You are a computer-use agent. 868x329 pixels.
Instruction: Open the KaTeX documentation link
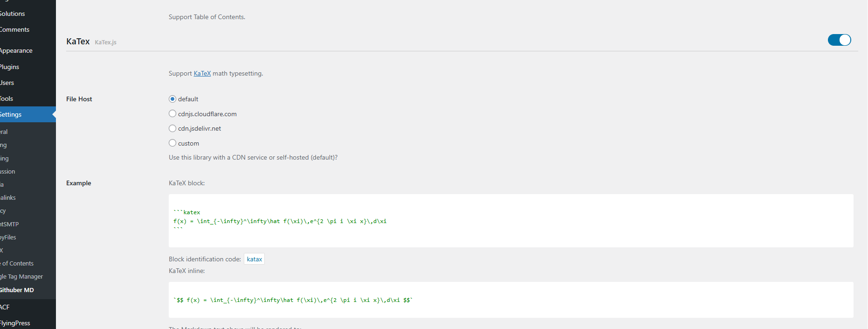[x=202, y=73]
